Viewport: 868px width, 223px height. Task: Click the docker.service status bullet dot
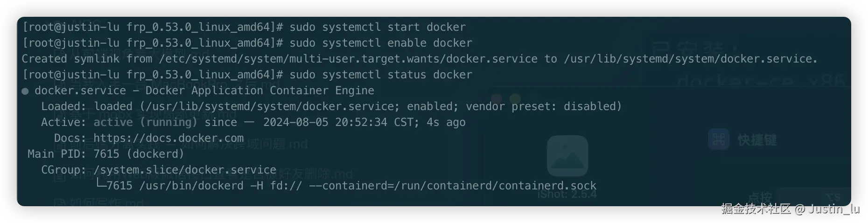pyautogui.click(x=25, y=91)
